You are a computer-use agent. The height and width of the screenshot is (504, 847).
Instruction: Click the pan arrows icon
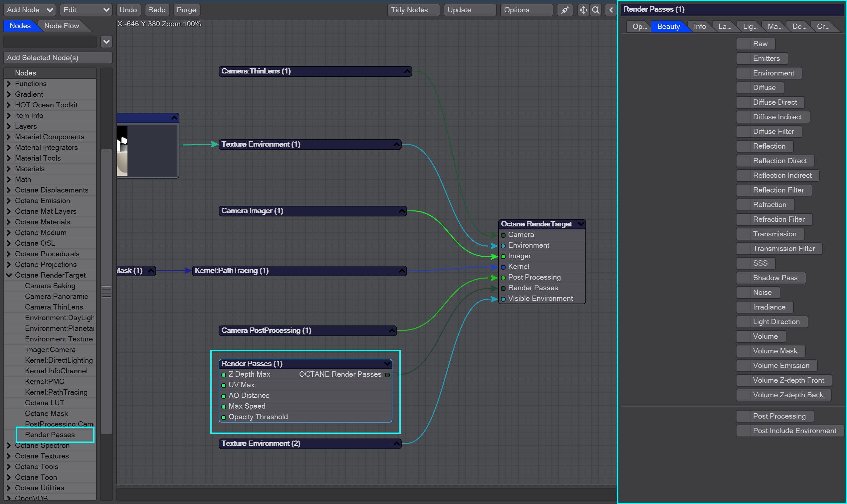click(583, 10)
